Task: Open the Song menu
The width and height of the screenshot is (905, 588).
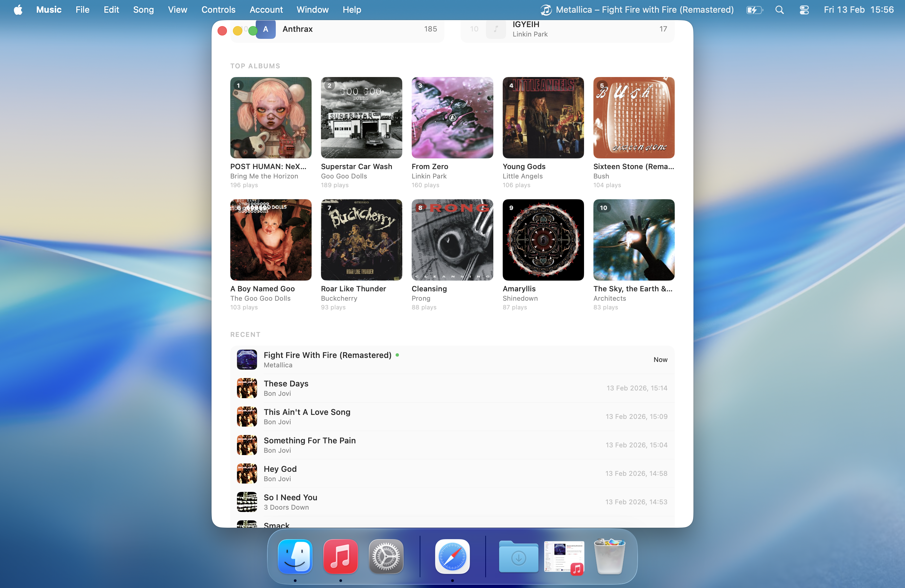Action: [x=143, y=9]
